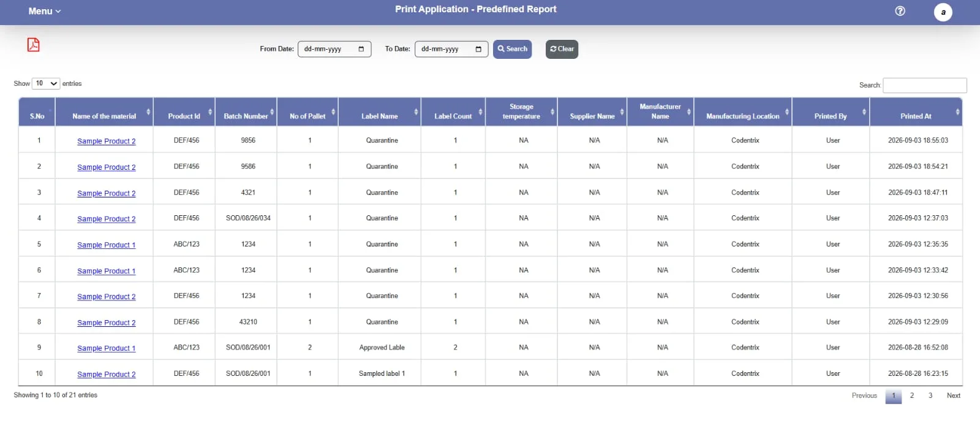Open Sample Product 2 link in row 3
The height and width of the screenshot is (428, 980).
click(x=107, y=193)
